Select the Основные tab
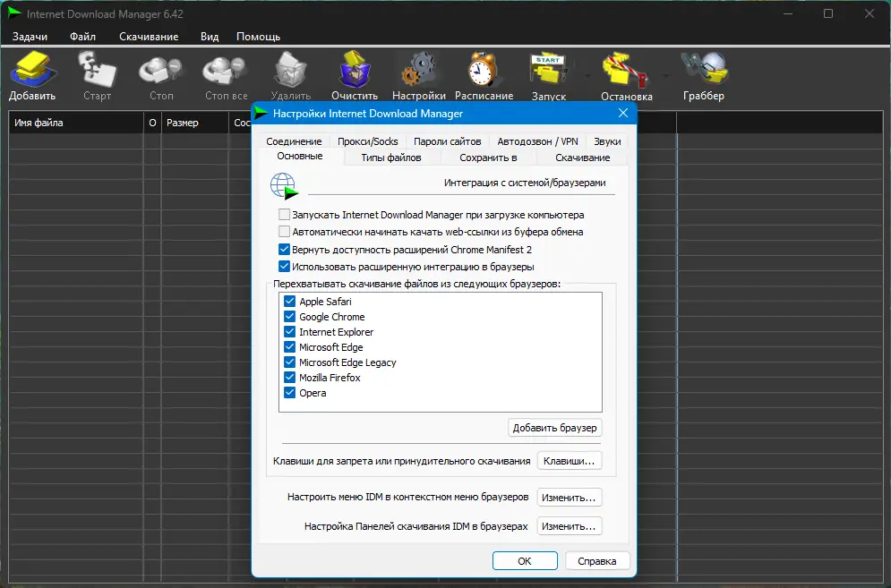Image resolution: width=891 pixels, height=588 pixels. (x=300, y=157)
